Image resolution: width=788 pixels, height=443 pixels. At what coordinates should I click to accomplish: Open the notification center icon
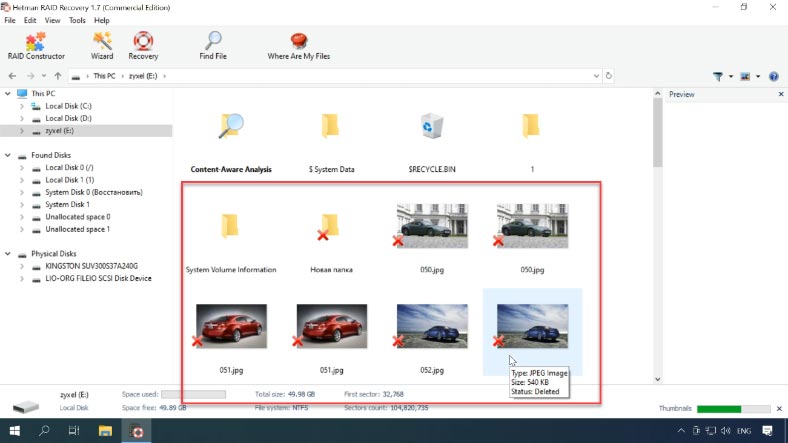[x=767, y=430]
